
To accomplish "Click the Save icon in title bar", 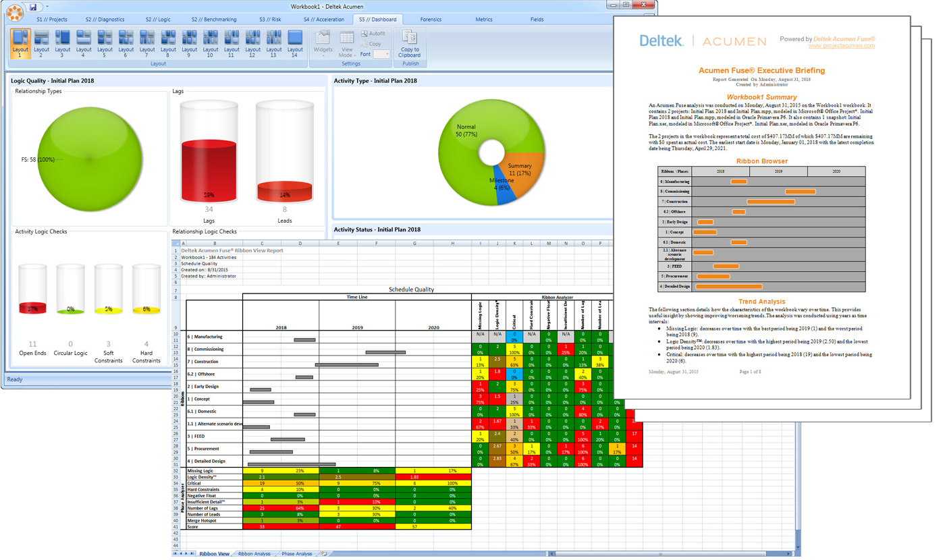I will (32, 7).
